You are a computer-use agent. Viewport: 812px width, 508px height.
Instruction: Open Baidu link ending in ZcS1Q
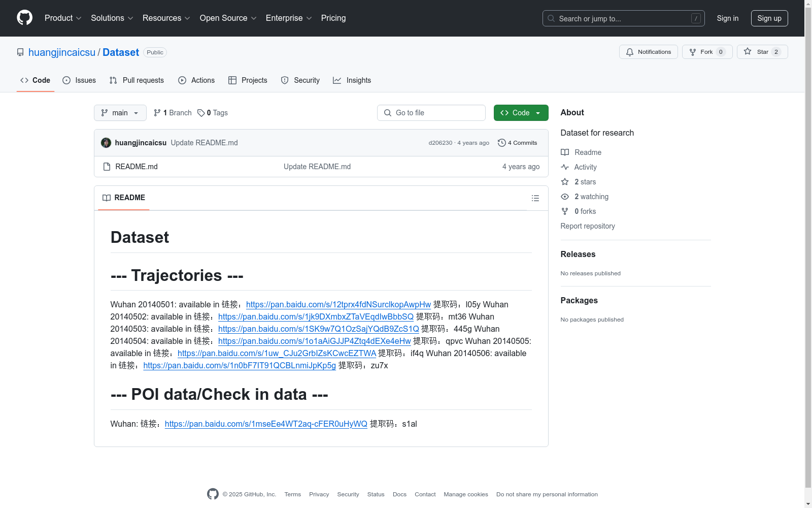tap(319, 329)
